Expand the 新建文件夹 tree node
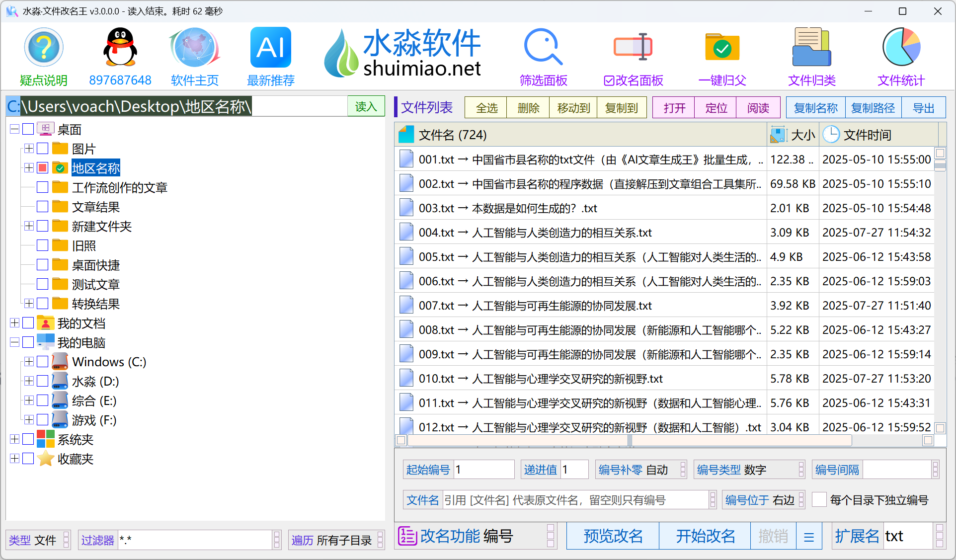Image resolution: width=956 pixels, height=560 pixels. click(28, 226)
